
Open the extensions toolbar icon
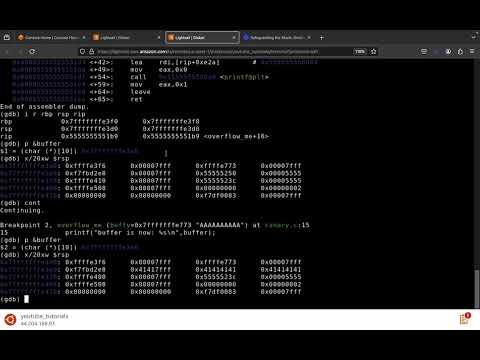coord(460,52)
